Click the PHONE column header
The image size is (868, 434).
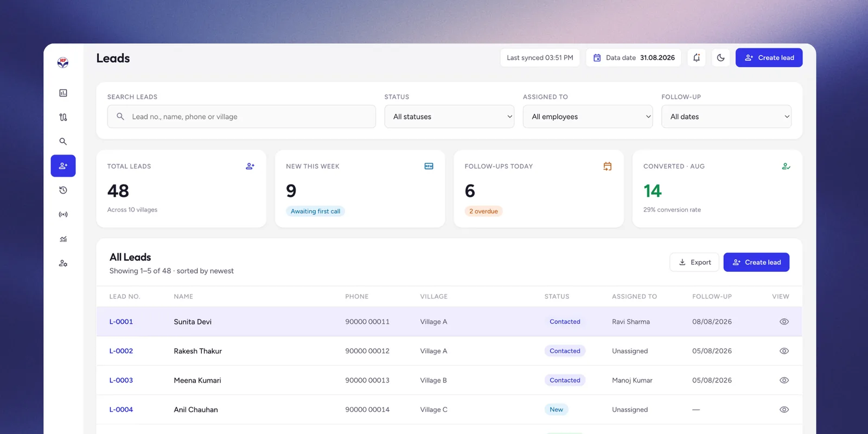[x=357, y=297]
